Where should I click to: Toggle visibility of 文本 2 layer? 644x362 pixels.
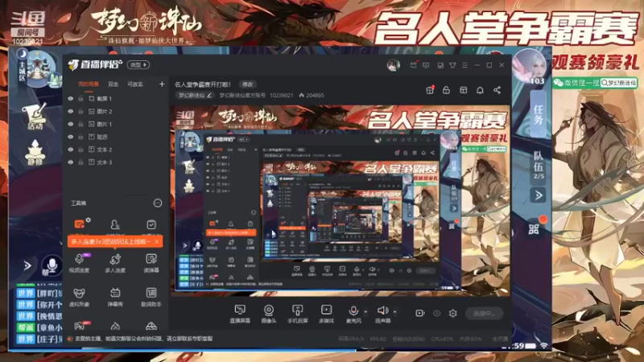(71, 150)
